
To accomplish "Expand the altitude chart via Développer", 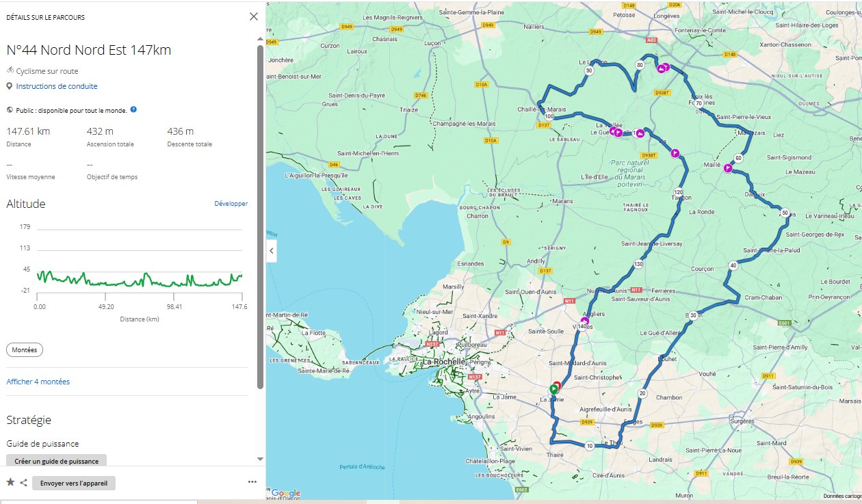I will click(231, 204).
